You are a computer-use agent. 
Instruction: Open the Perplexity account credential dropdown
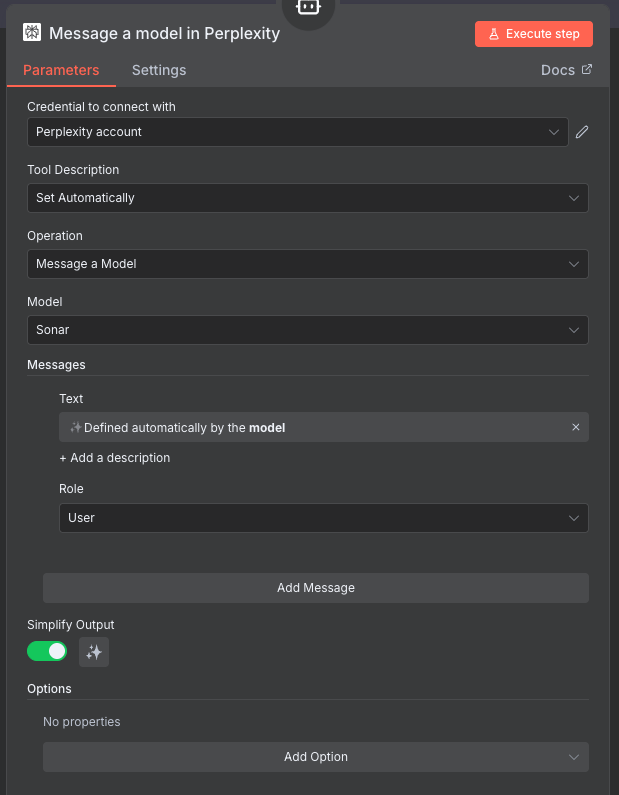click(298, 132)
